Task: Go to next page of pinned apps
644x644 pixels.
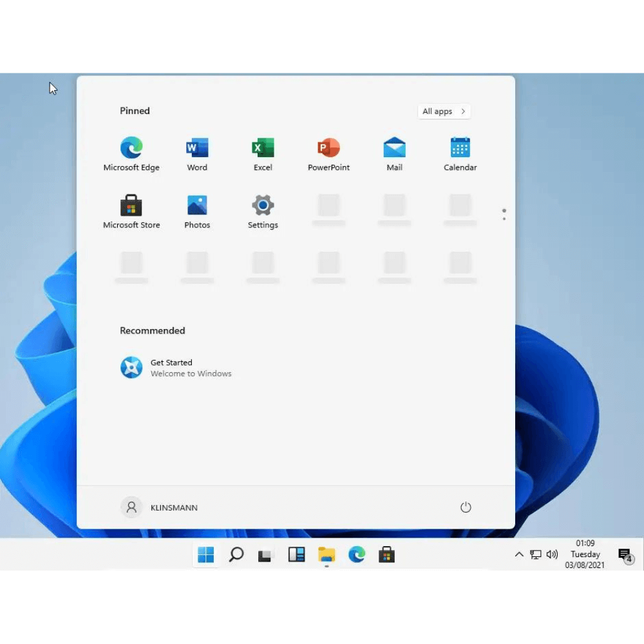Action: coord(504,219)
